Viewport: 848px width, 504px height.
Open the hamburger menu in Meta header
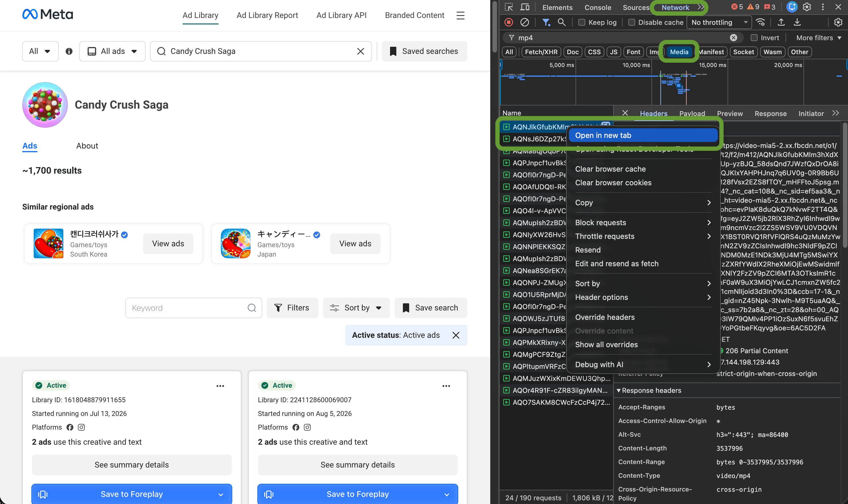(460, 15)
